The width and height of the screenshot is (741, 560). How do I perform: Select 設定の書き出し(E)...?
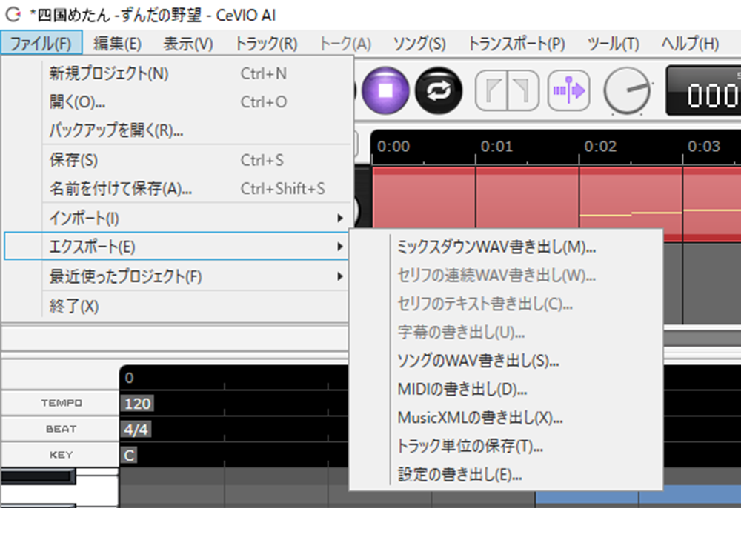click(x=505, y=474)
